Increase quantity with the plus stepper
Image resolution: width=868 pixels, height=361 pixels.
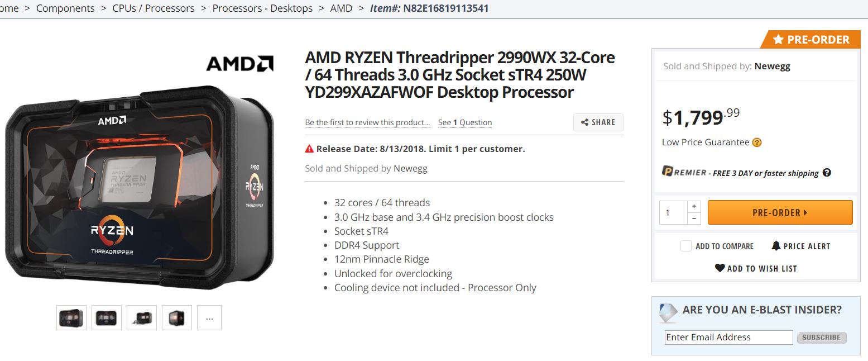694,206
